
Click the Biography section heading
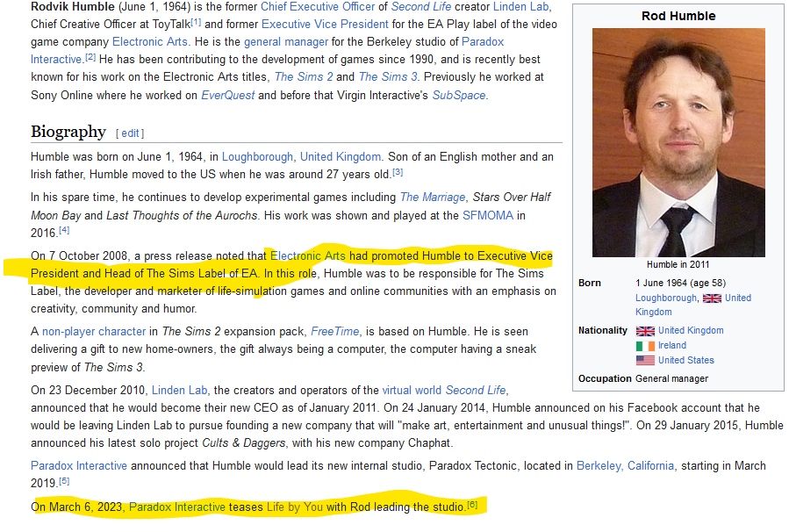[68, 132]
